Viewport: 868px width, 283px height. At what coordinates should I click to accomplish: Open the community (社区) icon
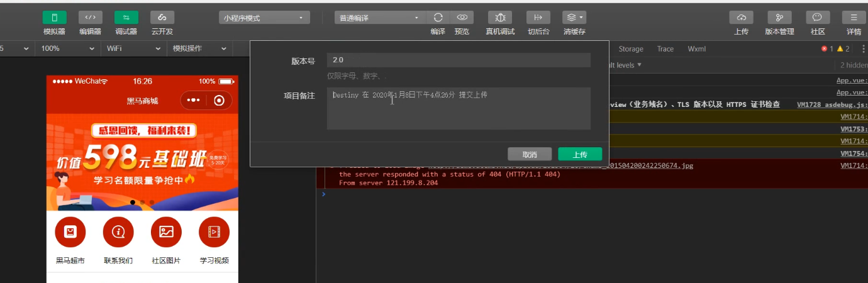click(818, 18)
